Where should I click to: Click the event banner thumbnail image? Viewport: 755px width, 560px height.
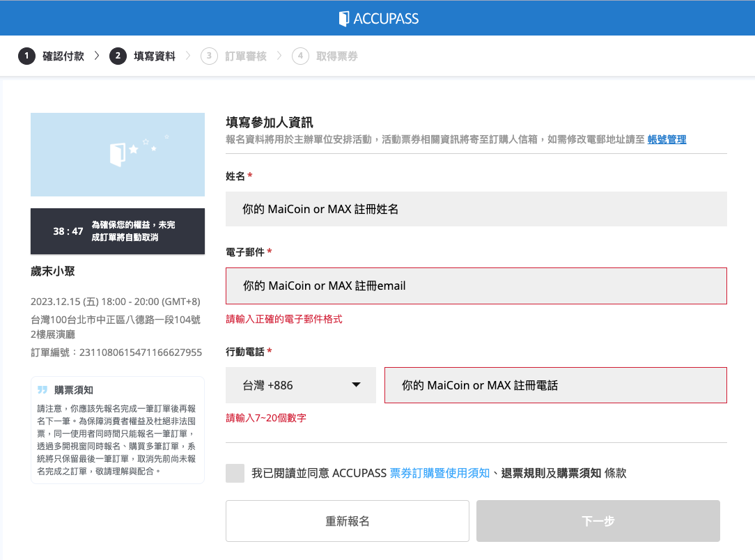[x=118, y=155]
